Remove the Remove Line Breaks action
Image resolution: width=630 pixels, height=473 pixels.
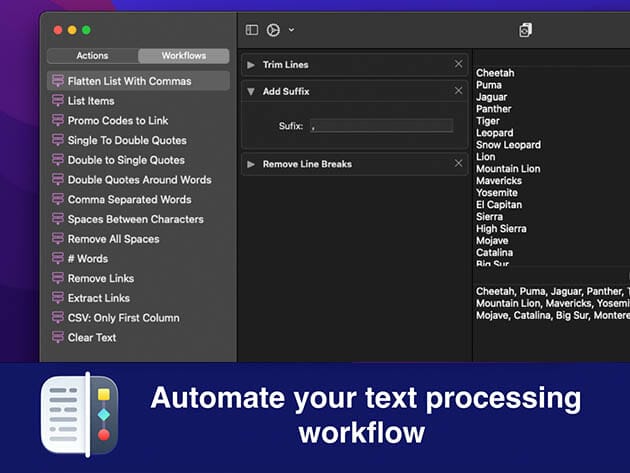click(x=458, y=163)
